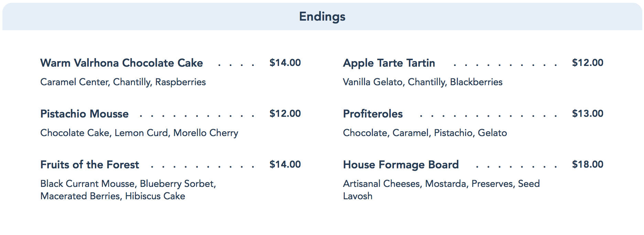Click the Endings section header

coord(322,16)
